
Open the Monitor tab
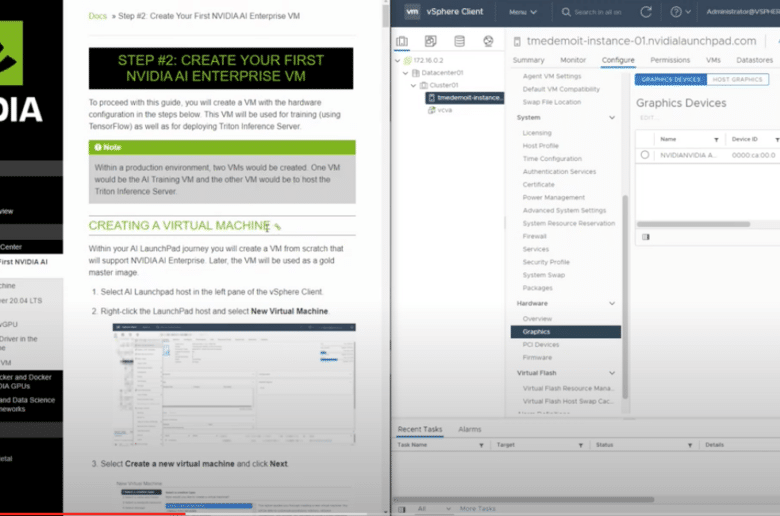coord(573,60)
